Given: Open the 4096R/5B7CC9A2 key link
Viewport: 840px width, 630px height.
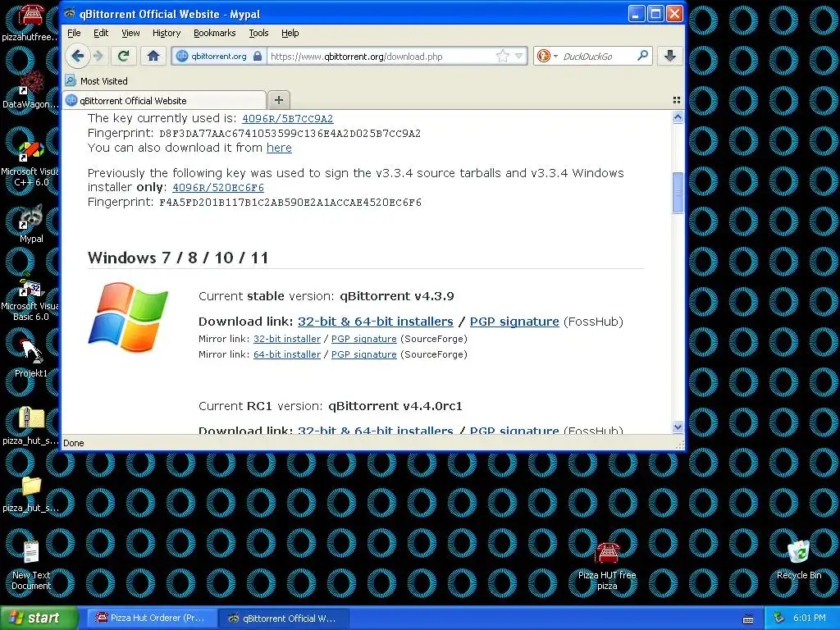Looking at the screenshot, I should pyautogui.click(x=287, y=118).
